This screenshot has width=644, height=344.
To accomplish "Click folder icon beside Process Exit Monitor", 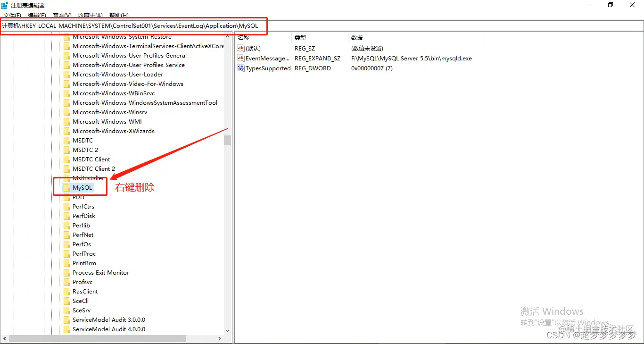I will [x=66, y=273].
